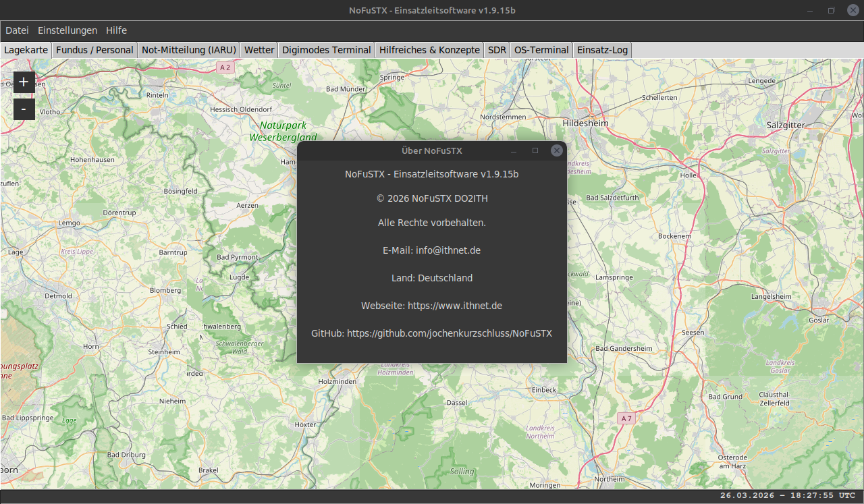Go to Hilfreiches & Konzepte tab
Screen dimensions: 864x504
tap(429, 50)
